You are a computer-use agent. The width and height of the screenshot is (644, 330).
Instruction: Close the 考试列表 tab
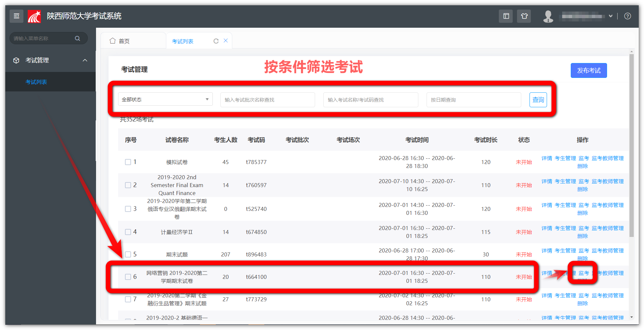pyautogui.click(x=226, y=41)
